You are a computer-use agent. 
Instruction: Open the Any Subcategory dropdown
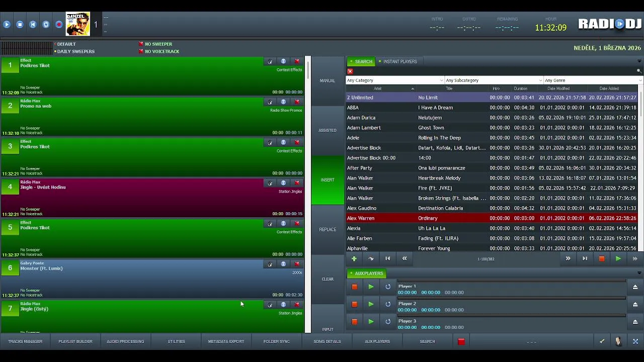pyautogui.click(x=494, y=80)
